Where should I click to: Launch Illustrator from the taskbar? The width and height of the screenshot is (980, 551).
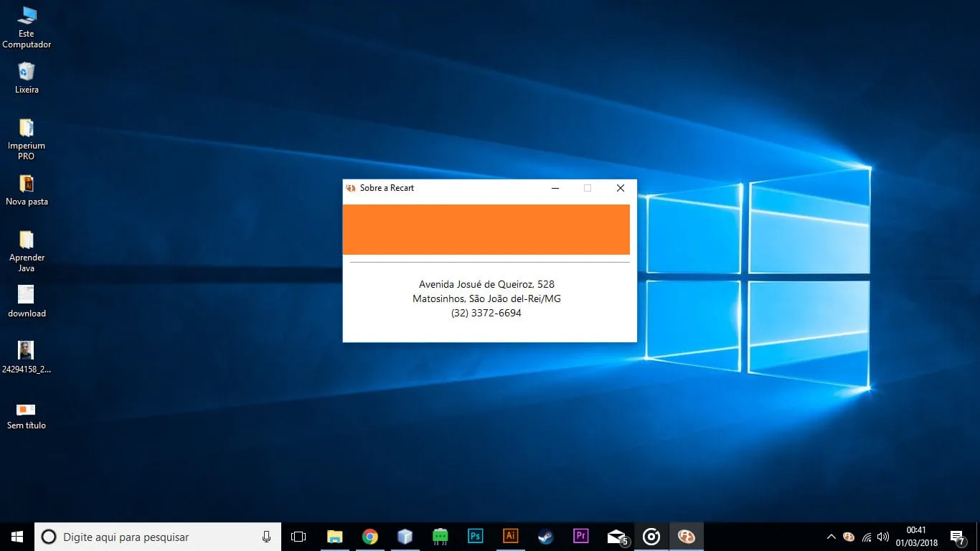point(510,536)
